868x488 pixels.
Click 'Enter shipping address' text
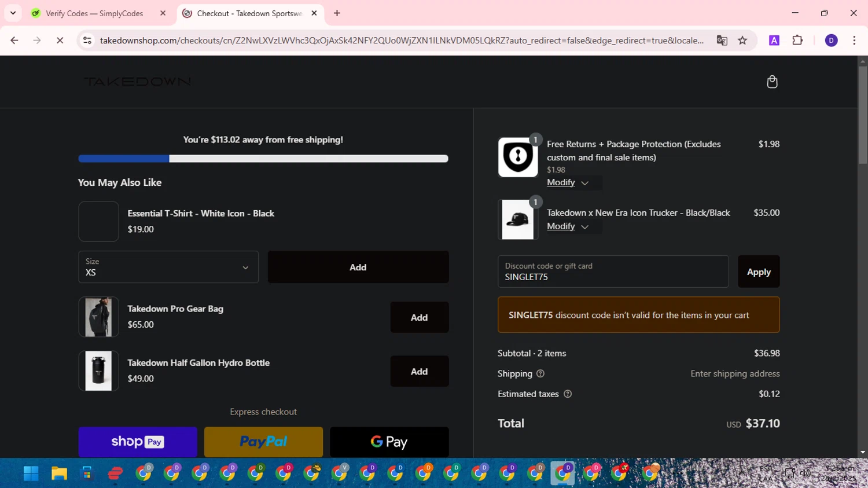[735, 373]
